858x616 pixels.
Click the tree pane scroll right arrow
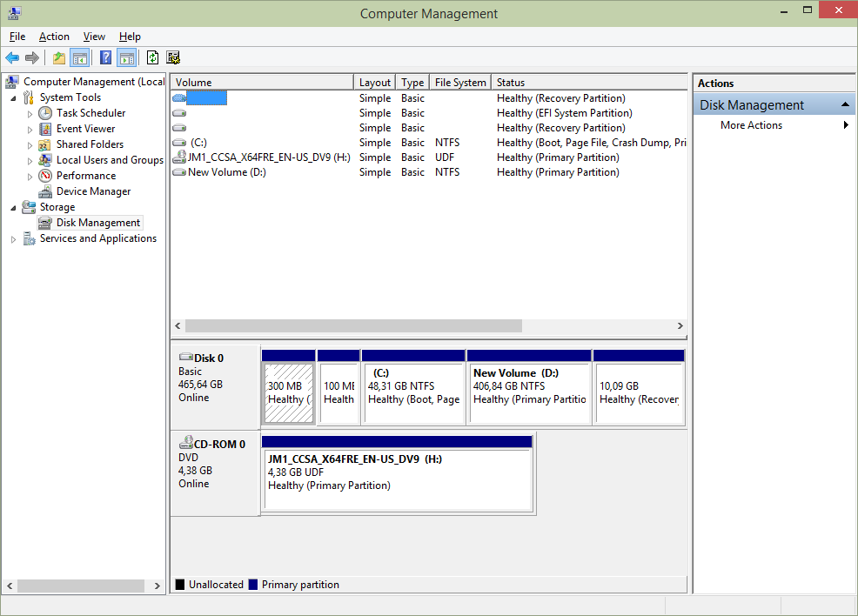coord(157,586)
